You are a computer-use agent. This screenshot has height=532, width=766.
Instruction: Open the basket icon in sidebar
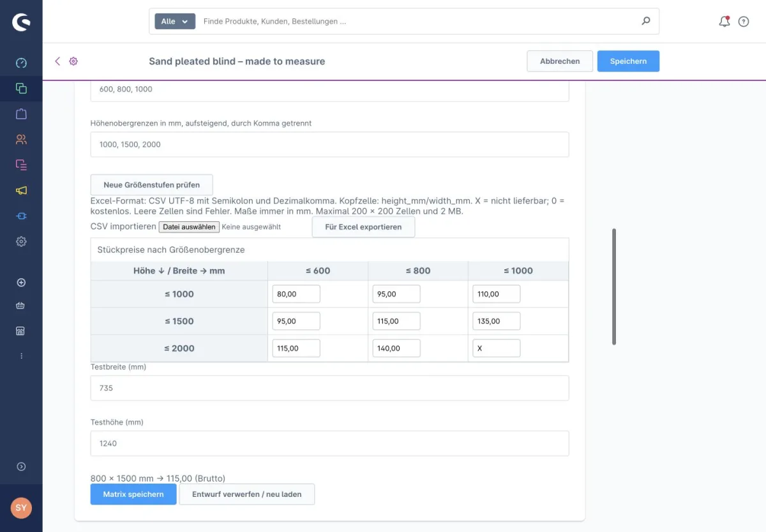tap(21, 306)
